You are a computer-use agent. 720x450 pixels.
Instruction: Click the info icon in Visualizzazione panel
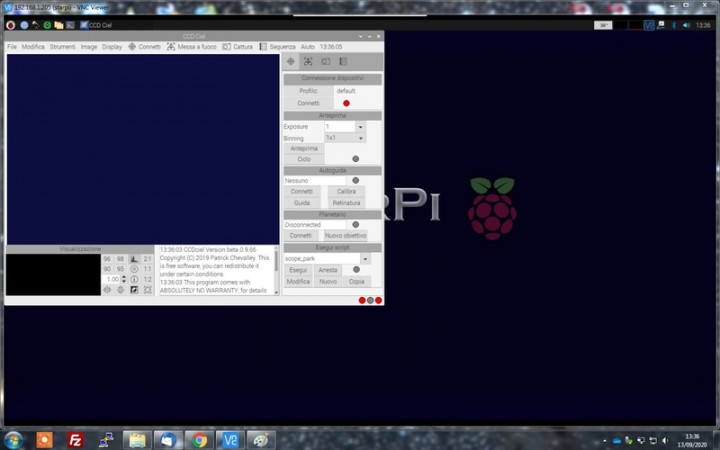134,279
